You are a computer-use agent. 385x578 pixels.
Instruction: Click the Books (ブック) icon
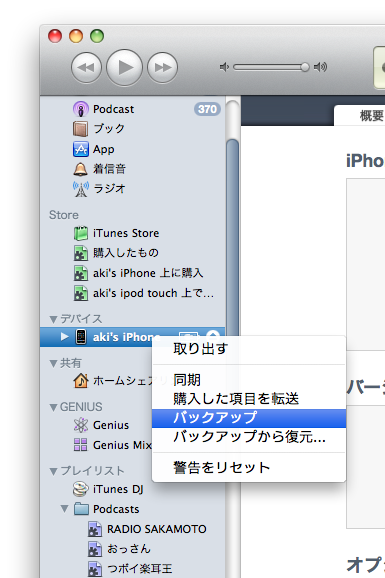click(x=80, y=129)
